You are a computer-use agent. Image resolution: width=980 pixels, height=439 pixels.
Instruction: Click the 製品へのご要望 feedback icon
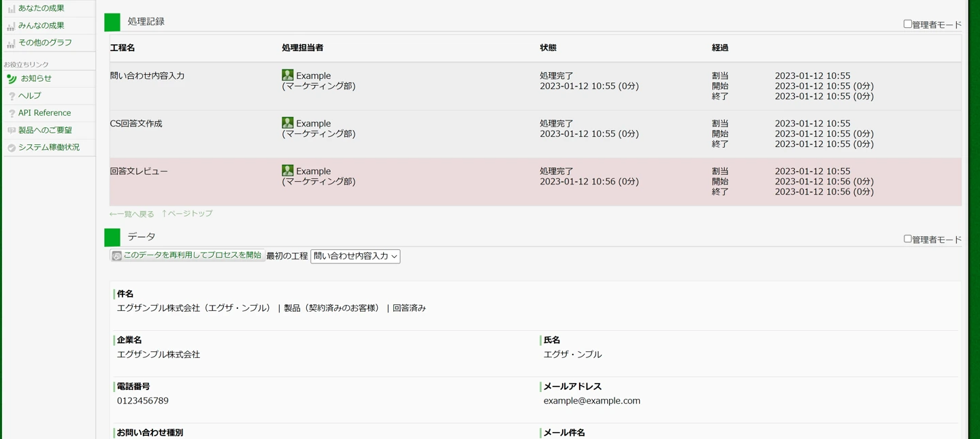(12, 130)
